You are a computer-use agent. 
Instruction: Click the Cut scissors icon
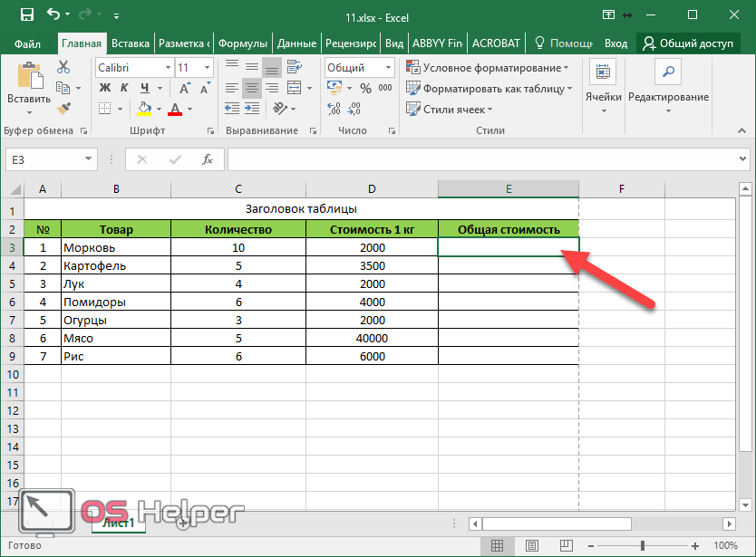coord(63,67)
